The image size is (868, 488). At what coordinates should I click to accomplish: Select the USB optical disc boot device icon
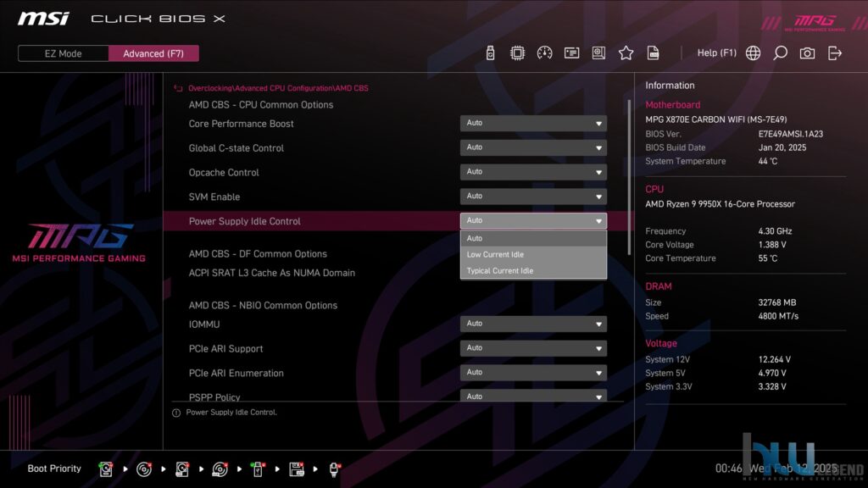pos(220,469)
